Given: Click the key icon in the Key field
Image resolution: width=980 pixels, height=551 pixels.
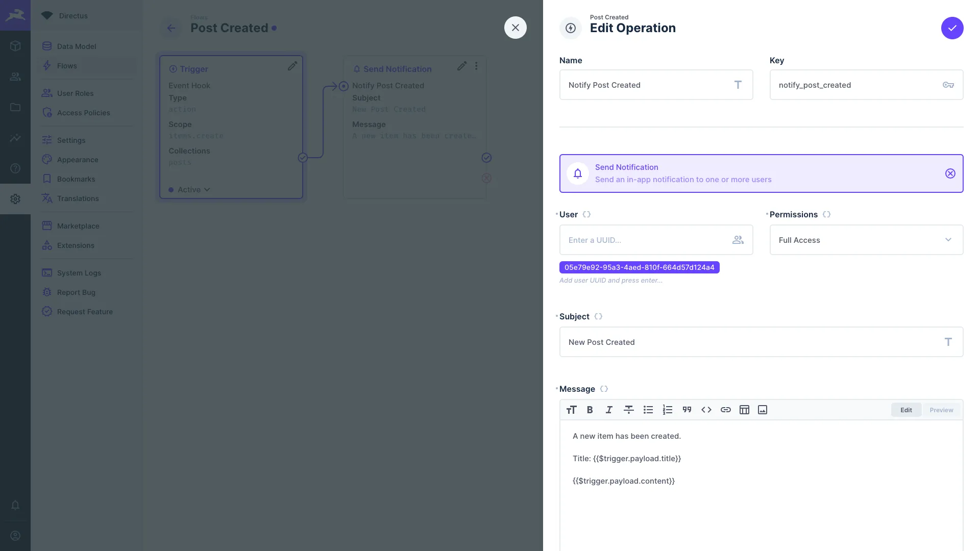Looking at the screenshot, I should [x=948, y=85].
